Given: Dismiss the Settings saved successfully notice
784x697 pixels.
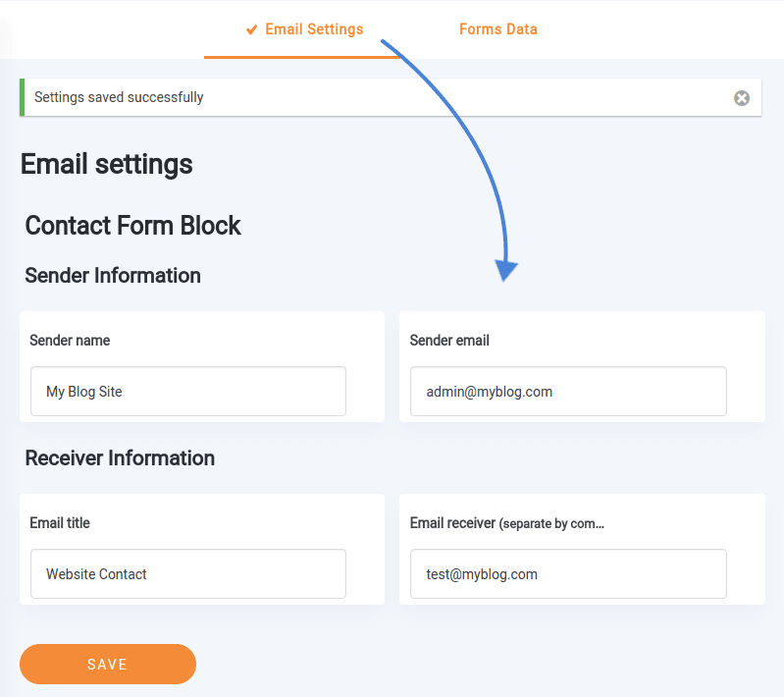Looking at the screenshot, I should (x=742, y=98).
